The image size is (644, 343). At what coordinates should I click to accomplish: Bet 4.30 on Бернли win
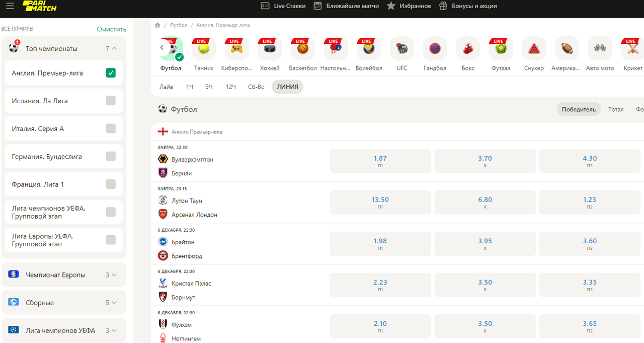[590, 161]
